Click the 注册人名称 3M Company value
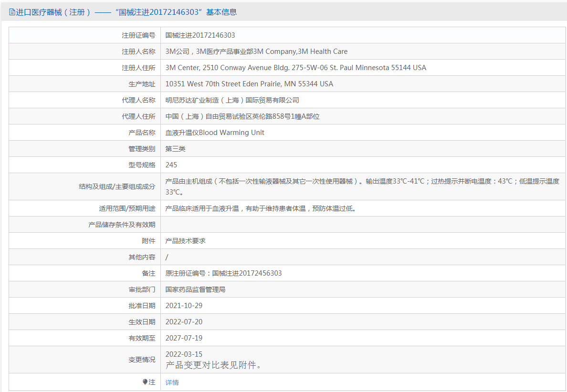The height and width of the screenshot is (392, 567). [x=256, y=52]
